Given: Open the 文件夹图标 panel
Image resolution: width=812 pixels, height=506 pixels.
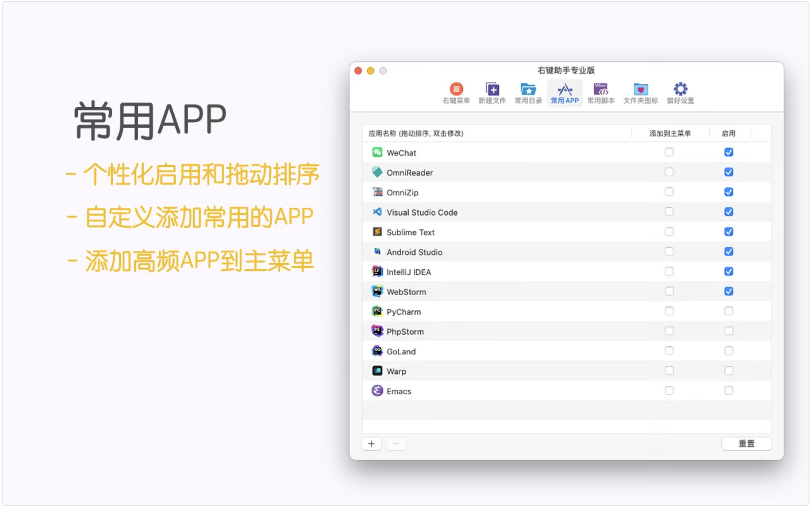Looking at the screenshot, I should point(640,93).
